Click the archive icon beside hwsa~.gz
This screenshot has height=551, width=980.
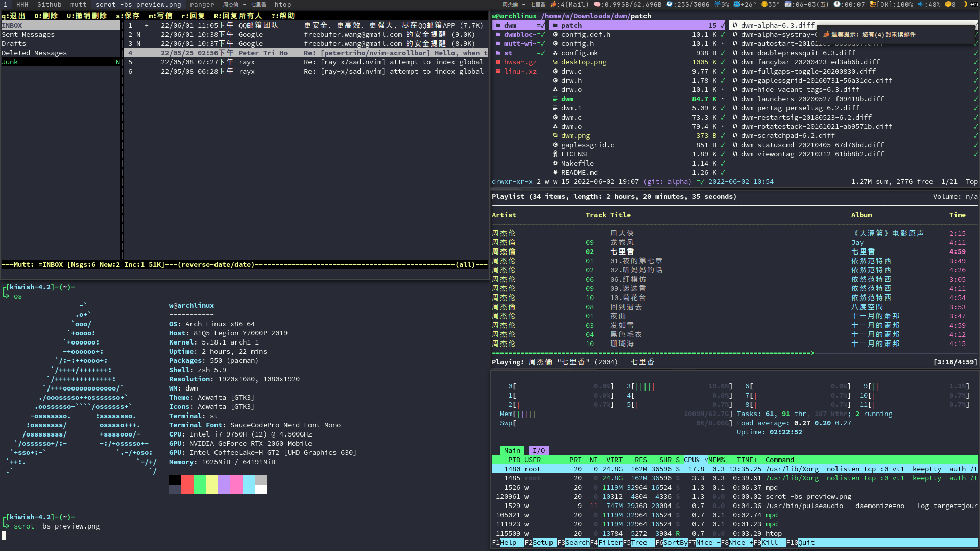[498, 62]
